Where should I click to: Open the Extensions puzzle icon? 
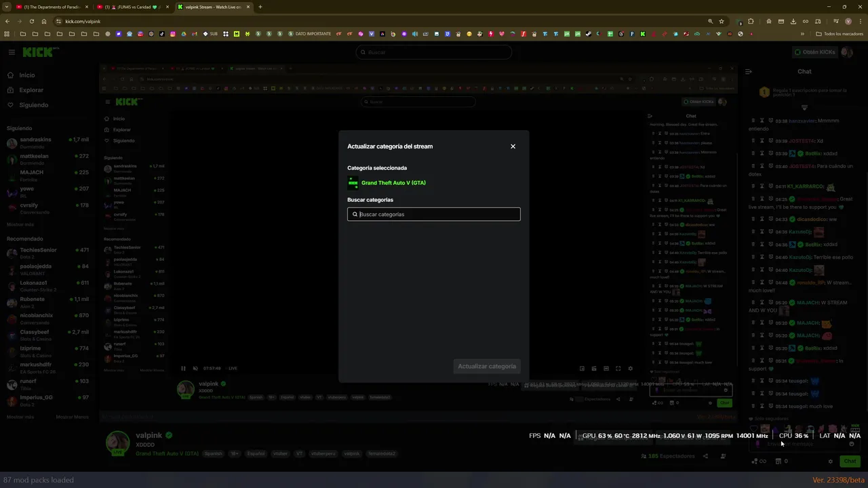point(751,21)
